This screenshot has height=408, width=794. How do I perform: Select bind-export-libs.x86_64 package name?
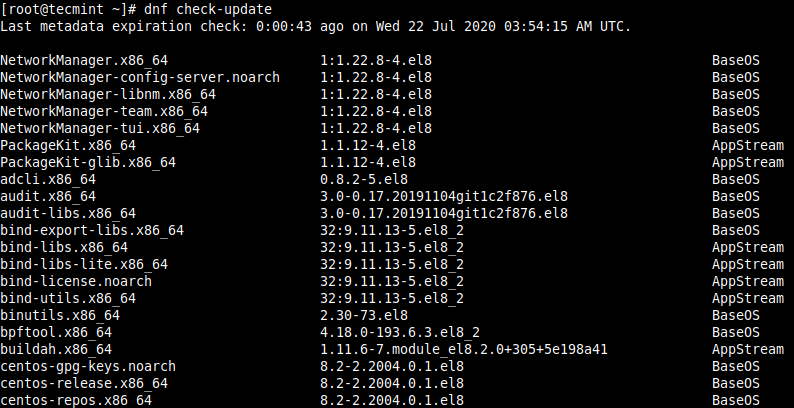pyautogui.click(x=92, y=230)
